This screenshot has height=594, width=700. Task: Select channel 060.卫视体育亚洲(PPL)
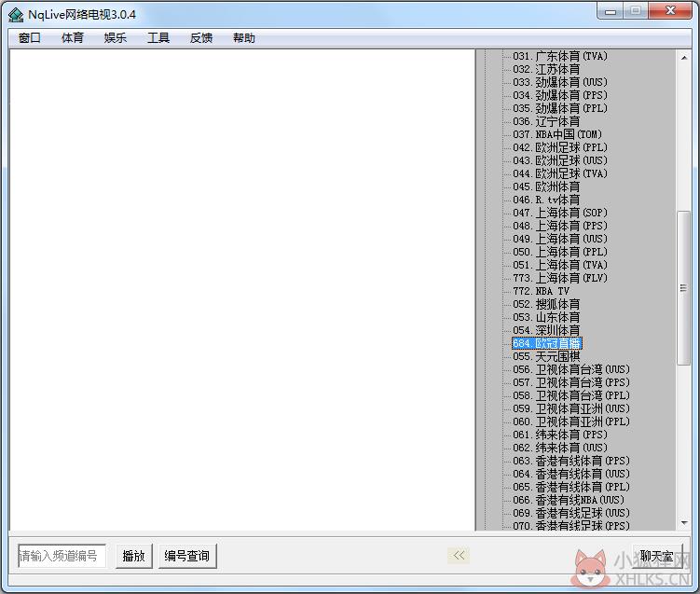571,421
